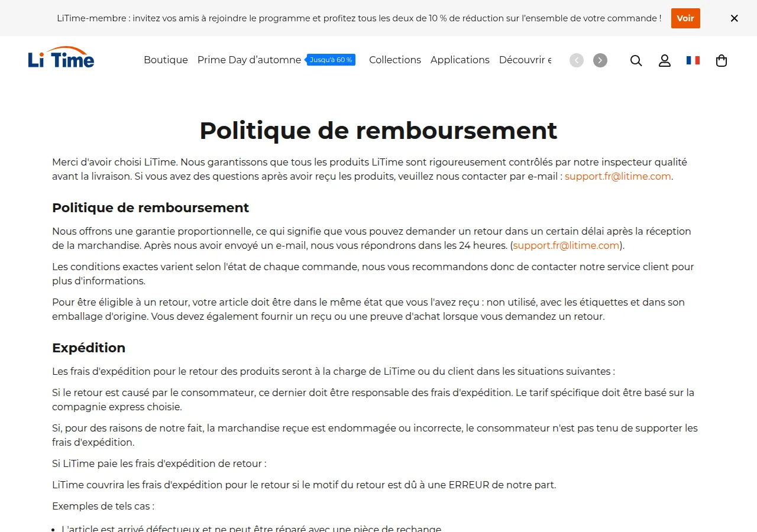
Task: Click the large 'Politique de remboursement' page title
Action: pos(378,131)
